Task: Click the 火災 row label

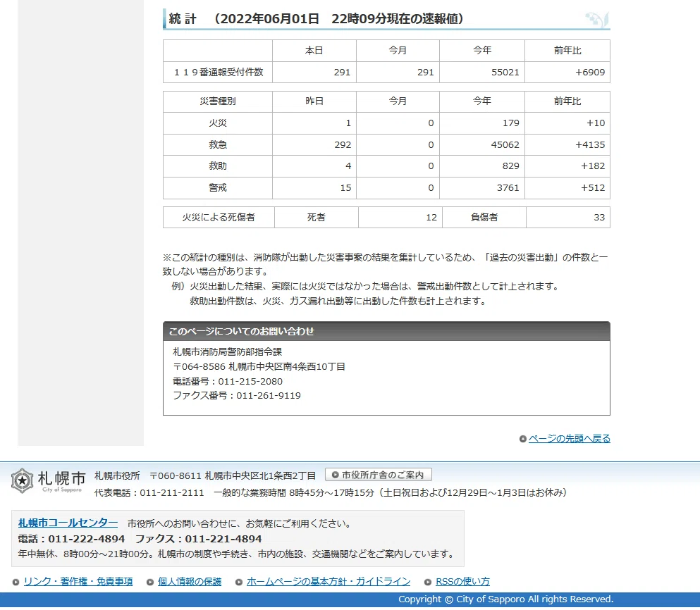Action: [218, 123]
